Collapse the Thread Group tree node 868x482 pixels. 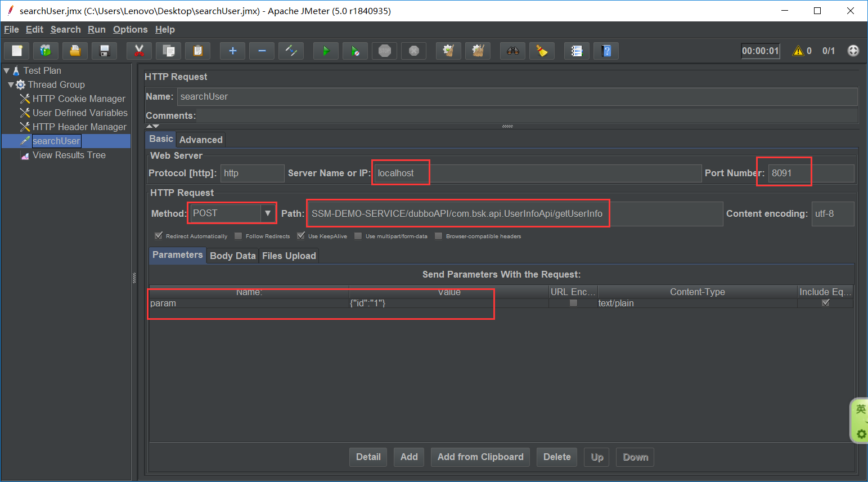(x=11, y=84)
